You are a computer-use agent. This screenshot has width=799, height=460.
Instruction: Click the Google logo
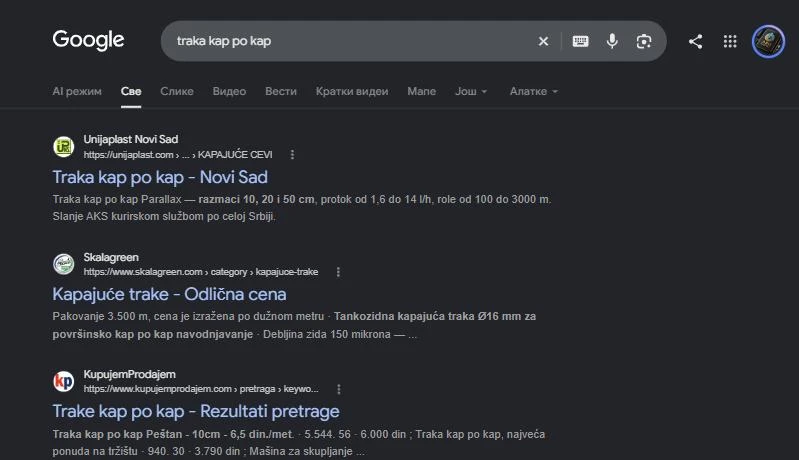point(88,40)
